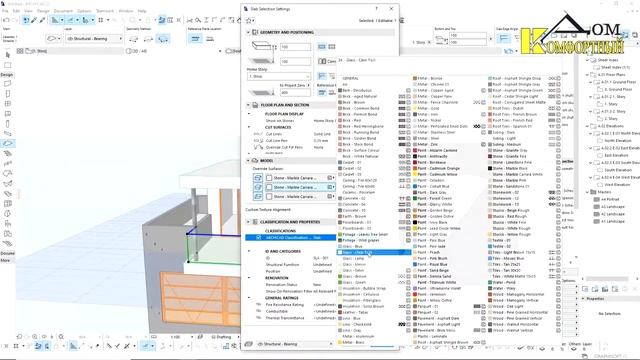Click the slab thickness input field
Screen dimensions: 640x360
coord(295,47)
